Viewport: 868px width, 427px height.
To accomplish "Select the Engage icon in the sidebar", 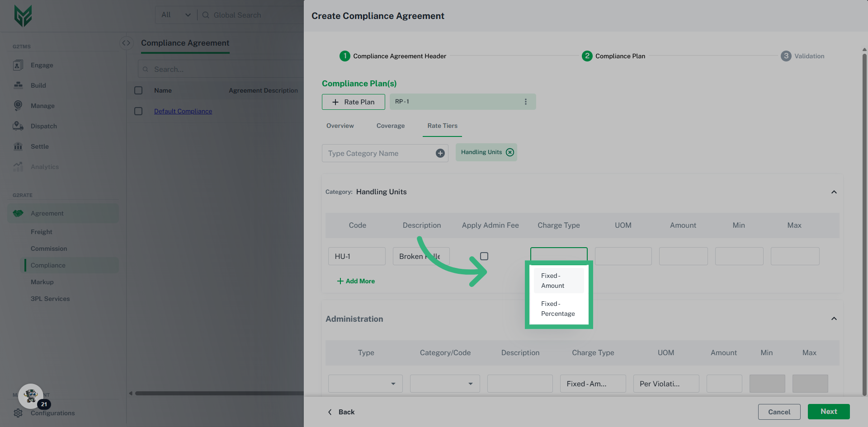I will 18,65.
